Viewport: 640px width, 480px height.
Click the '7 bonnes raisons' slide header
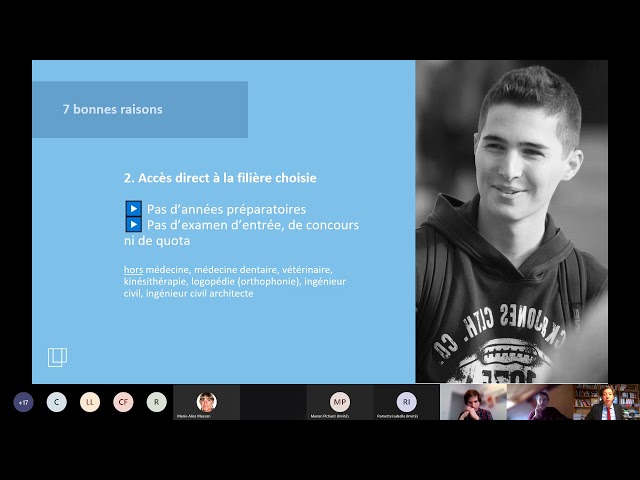point(112,110)
